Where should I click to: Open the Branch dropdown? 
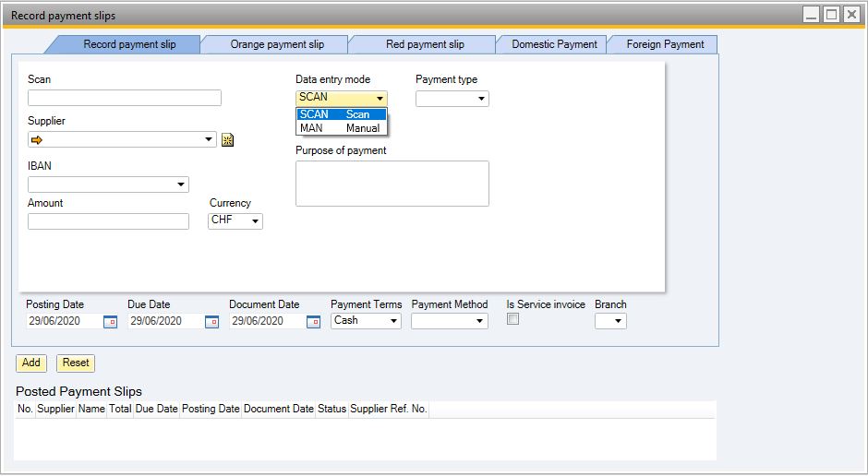click(619, 321)
